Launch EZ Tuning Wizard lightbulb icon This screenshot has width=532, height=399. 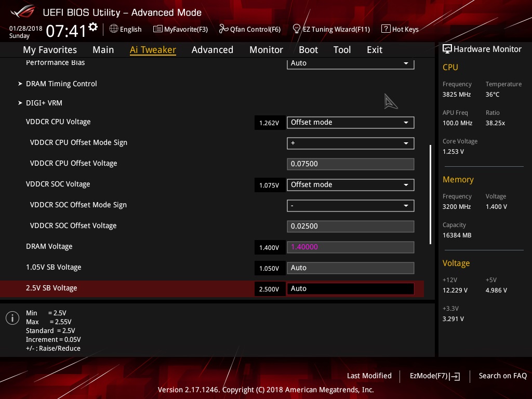tap(297, 29)
